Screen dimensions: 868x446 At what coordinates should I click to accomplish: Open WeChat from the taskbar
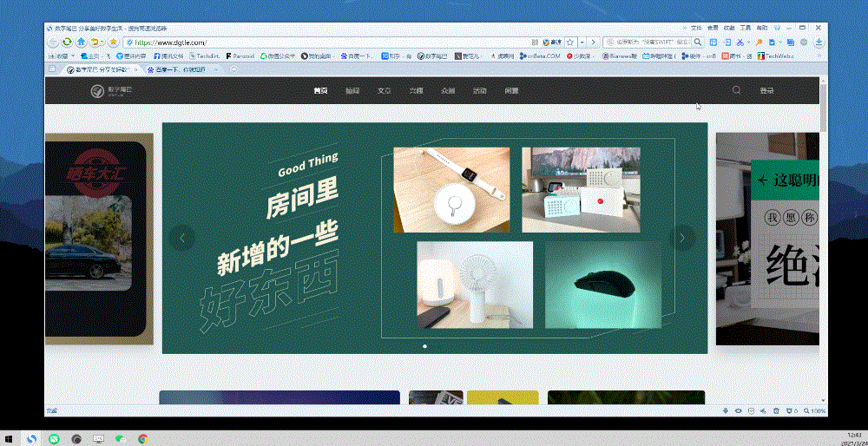point(121,439)
